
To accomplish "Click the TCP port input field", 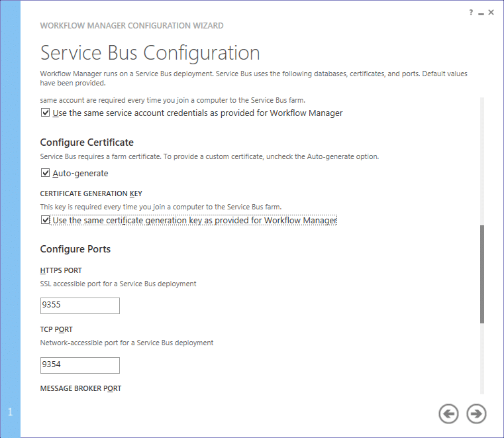I will (x=80, y=365).
